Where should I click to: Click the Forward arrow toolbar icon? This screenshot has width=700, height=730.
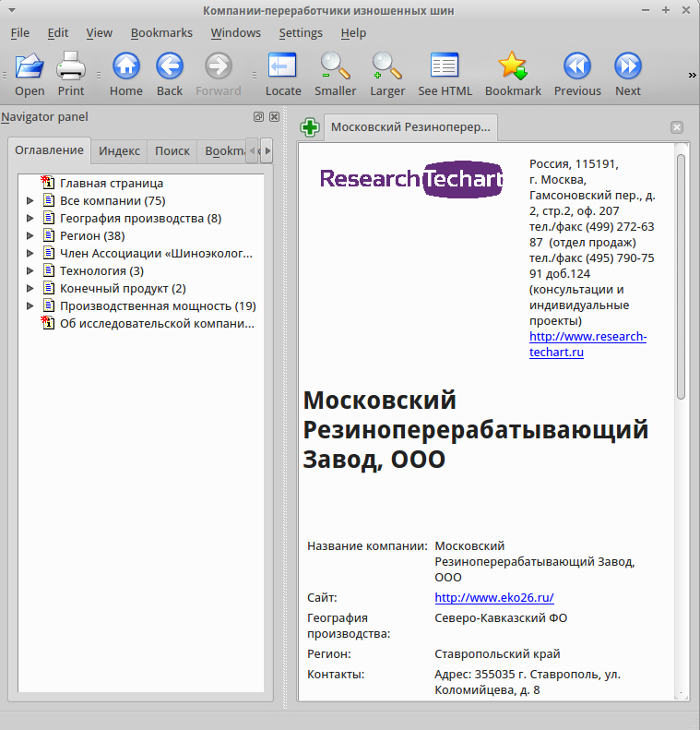(x=219, y=74)
